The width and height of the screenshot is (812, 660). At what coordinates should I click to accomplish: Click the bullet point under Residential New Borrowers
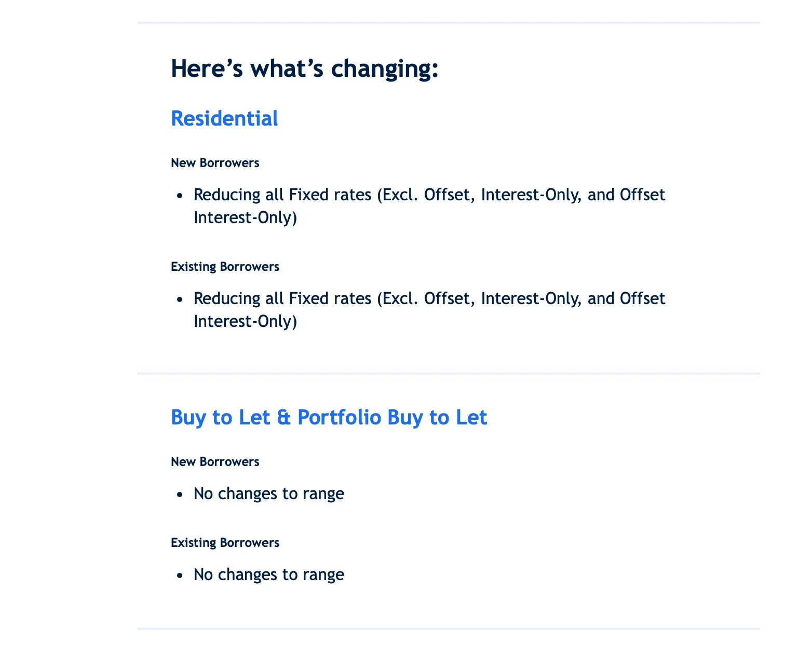pyautogui.click(x=180, y=196)
